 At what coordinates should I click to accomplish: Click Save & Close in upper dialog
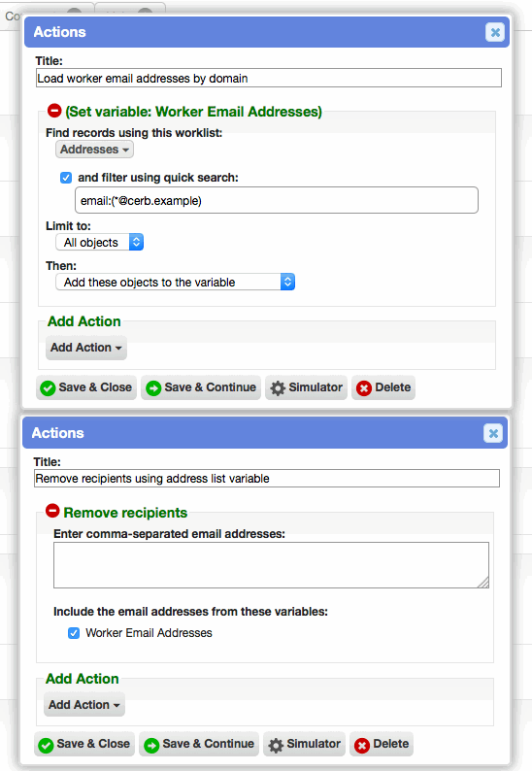86,387
